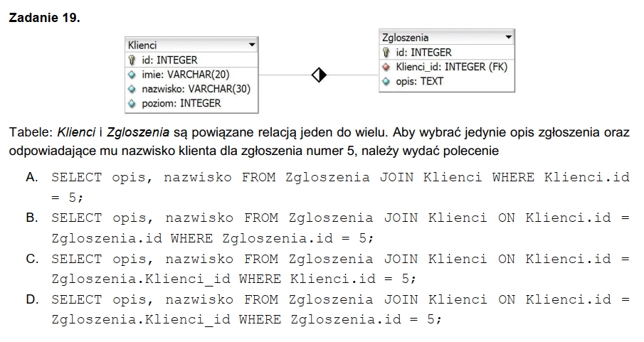Choose answer D

[x=32, y=299]
